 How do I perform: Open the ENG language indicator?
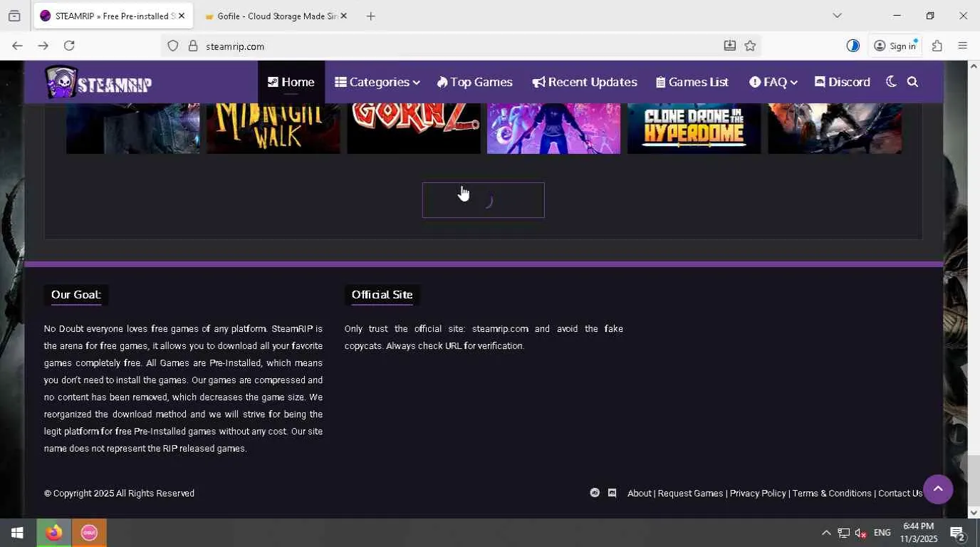(x=882, y=533)
